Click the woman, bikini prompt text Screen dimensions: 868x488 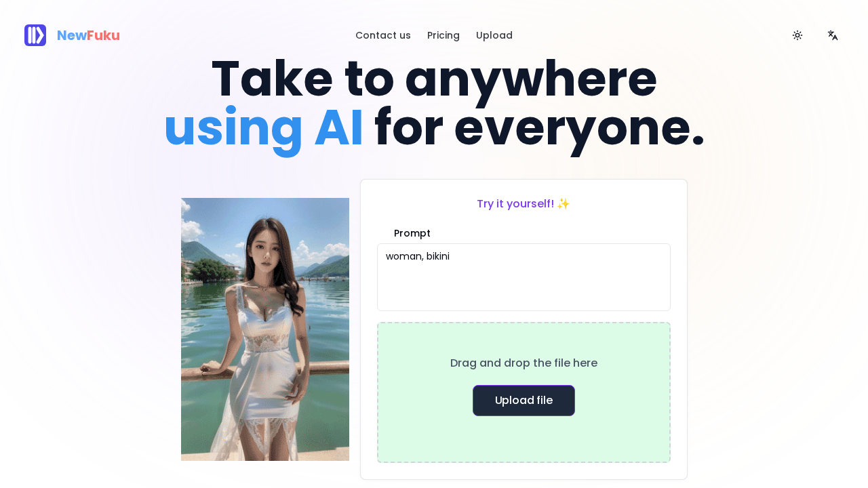pos(418,256)
